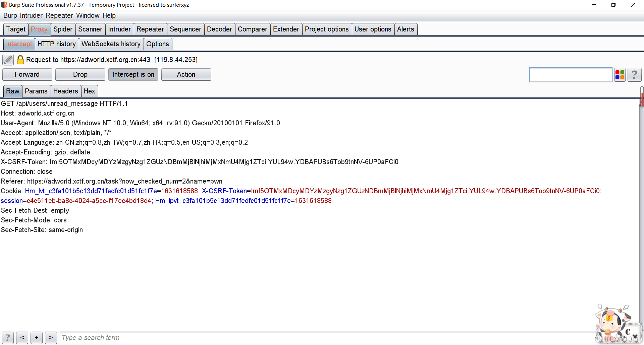Switch to the Decoder tab
Viewport: 644px width, 345px height.
tap(219, 29)
